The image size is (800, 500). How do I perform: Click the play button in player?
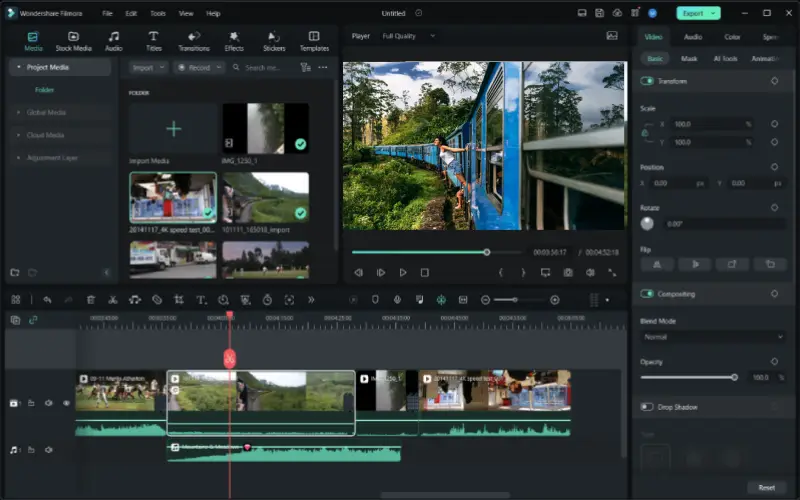[x=403, y=272]
